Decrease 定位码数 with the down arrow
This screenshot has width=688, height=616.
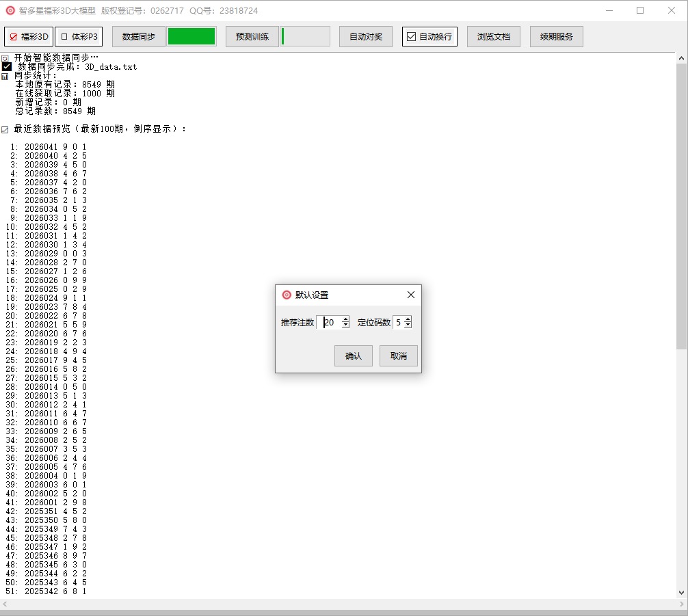pyautogui.click(x=408, y=325)
